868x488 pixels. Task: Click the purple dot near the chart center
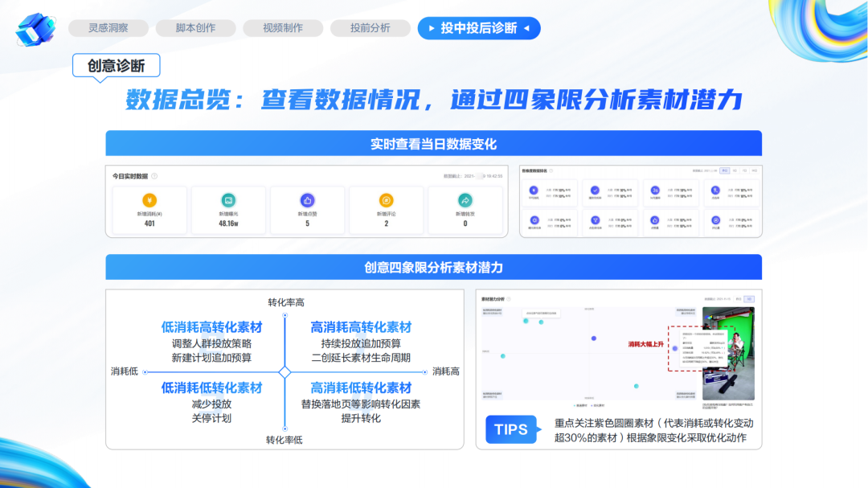(594, 338)
